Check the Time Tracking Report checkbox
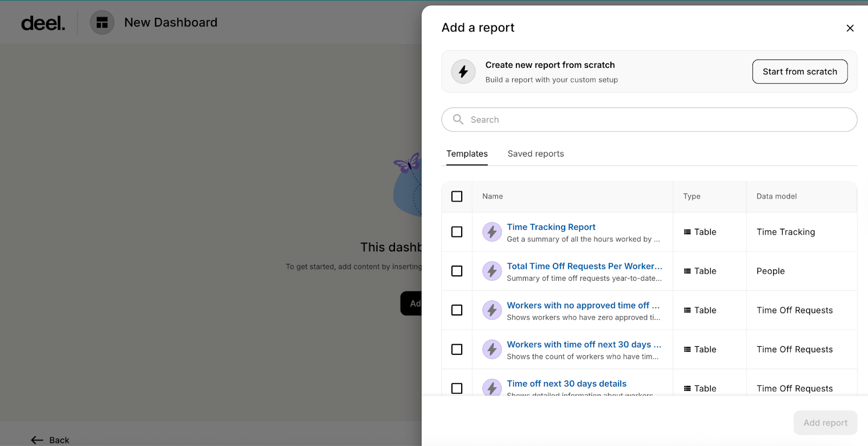The width and height of the screenshot is (868, 446). (457, 232)
